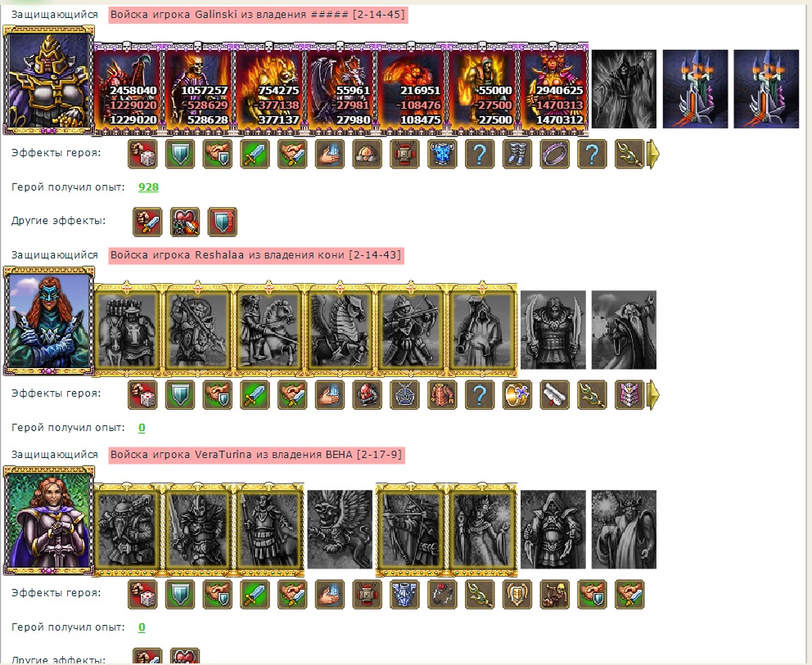Viewport: 812px width, 665px height.
Task: Select the purple ring artifact icon for Galinski
Action: (555, 154)
